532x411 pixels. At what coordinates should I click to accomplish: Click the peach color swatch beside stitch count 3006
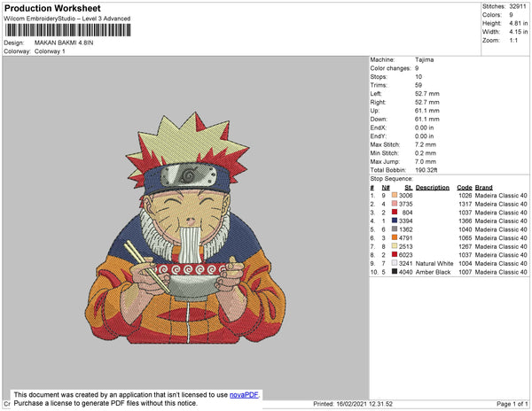click(x=395, y=195)
